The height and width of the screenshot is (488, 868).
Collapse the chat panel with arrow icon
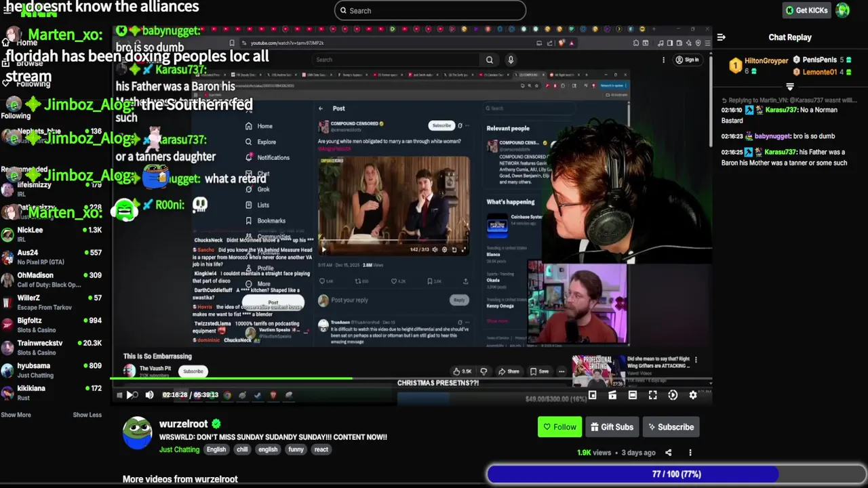pyautogui.click(x=722, y=37)
